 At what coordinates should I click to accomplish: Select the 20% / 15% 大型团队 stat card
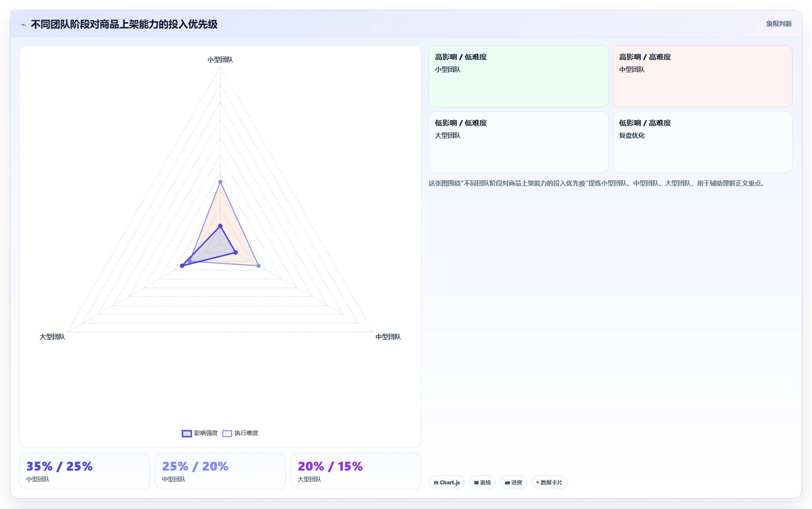pos(356,471)
